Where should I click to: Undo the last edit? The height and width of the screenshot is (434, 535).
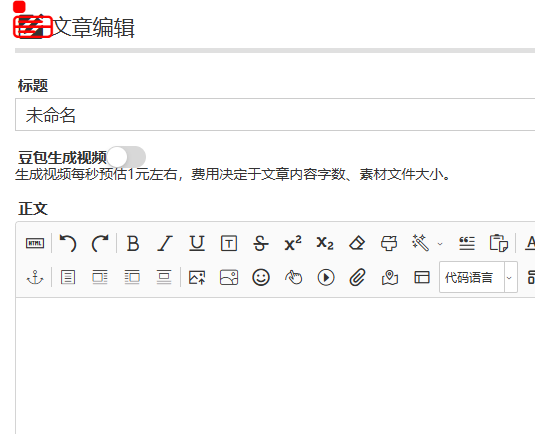tap(68, 243)
